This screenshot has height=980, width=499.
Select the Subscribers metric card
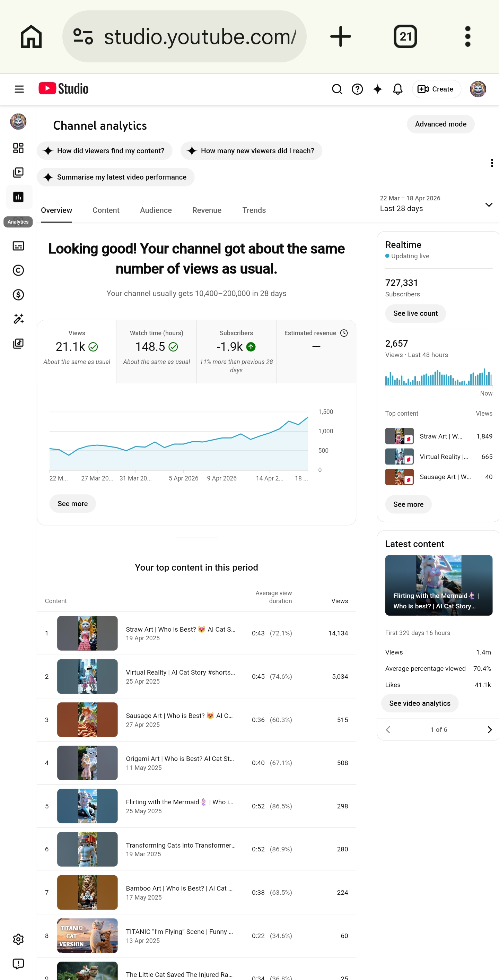[x=236, y=352]
